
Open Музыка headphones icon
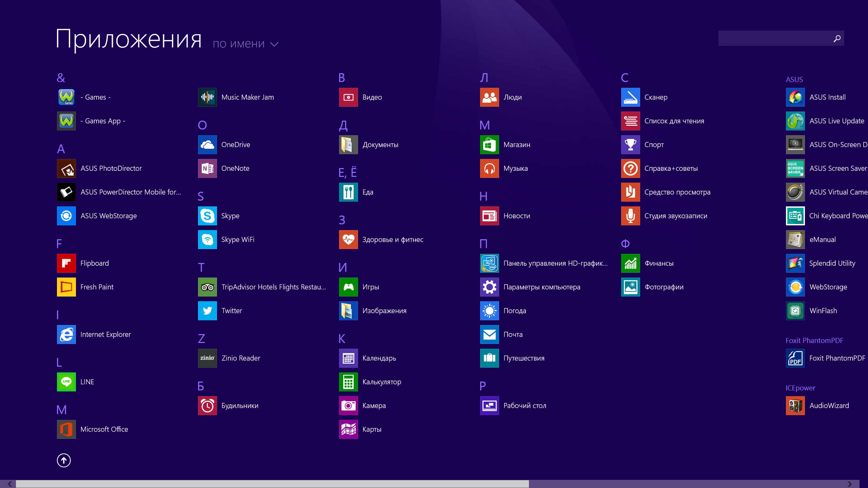489,168
